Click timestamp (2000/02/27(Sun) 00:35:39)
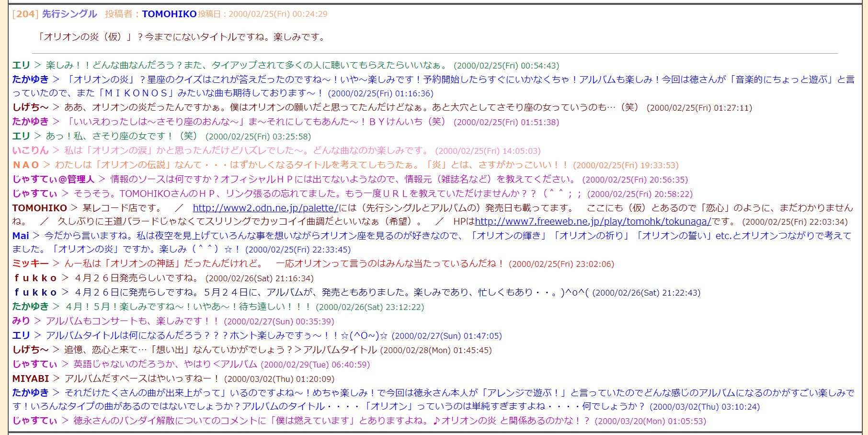 [279, 321]
